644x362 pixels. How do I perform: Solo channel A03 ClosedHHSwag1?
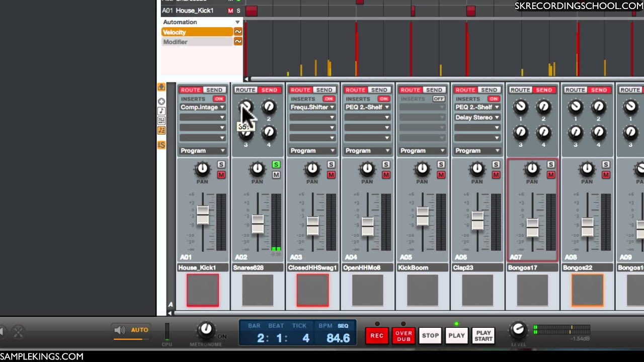[x=331, y=165]
